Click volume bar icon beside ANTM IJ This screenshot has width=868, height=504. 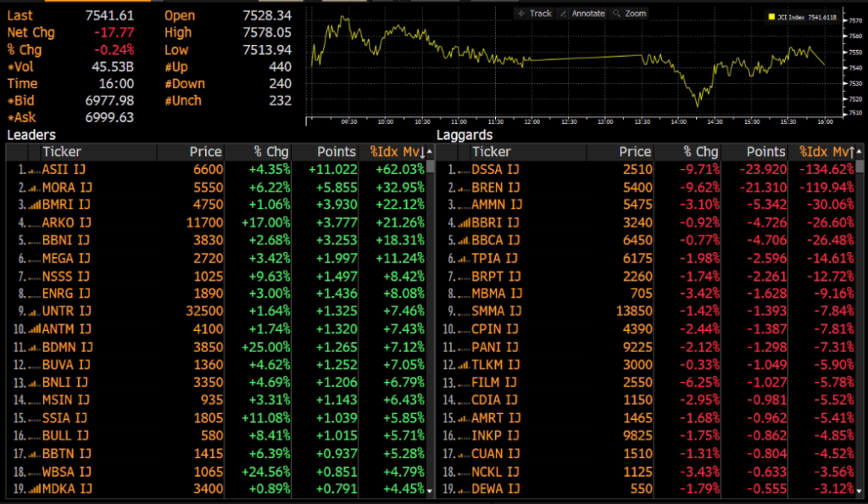click(34, 328)
